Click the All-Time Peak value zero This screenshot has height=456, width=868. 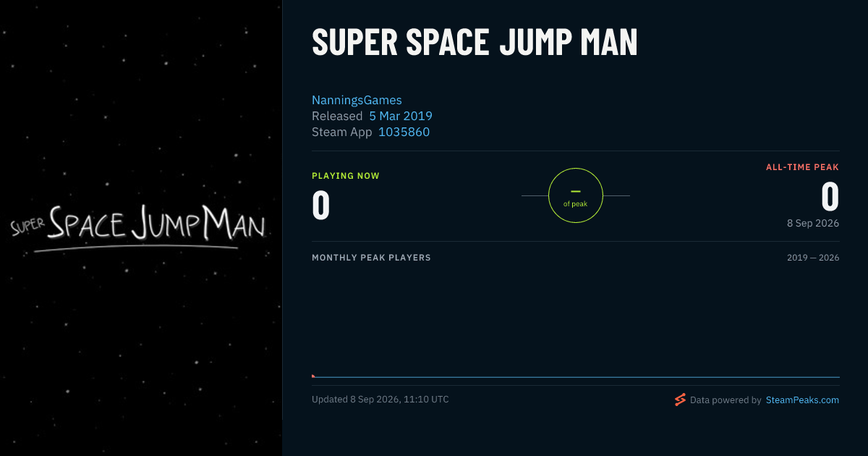point(830,197)
